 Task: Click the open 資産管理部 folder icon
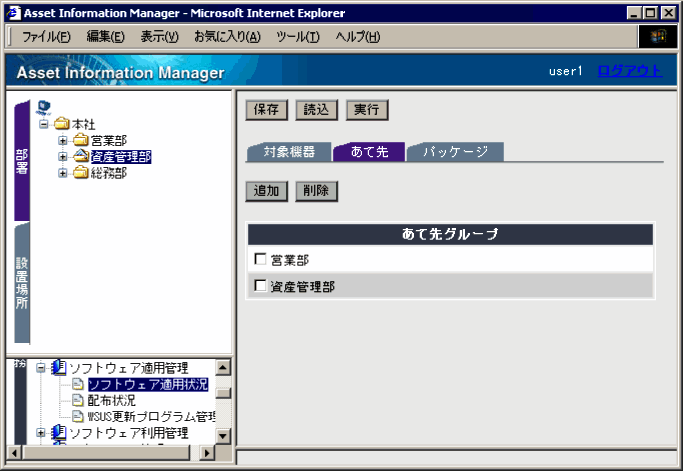click(81, 156)
